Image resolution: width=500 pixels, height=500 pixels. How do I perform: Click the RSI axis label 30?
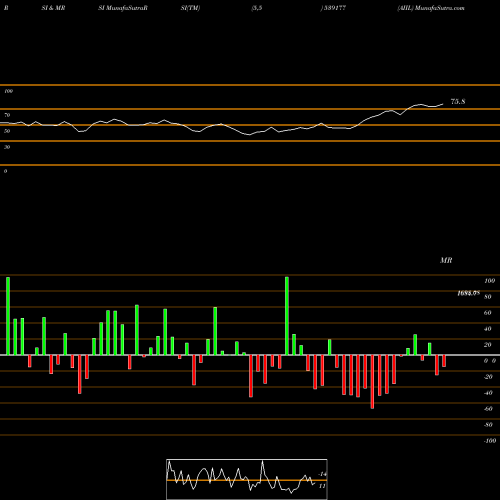tap(7, 147)
